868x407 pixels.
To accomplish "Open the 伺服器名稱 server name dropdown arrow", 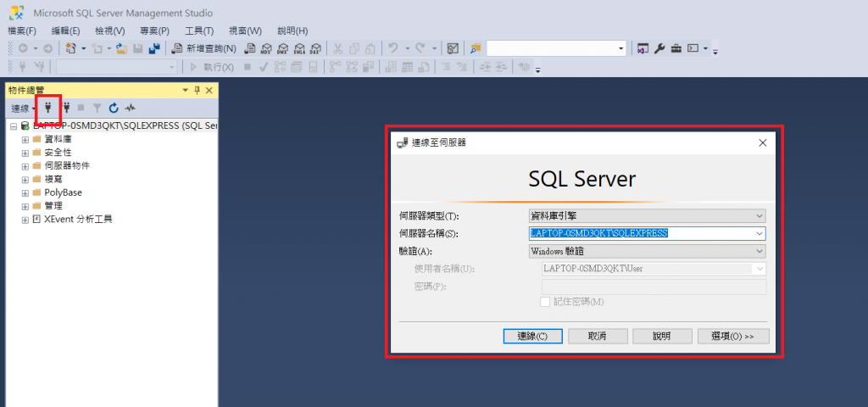I will click(x=759, y=234).
